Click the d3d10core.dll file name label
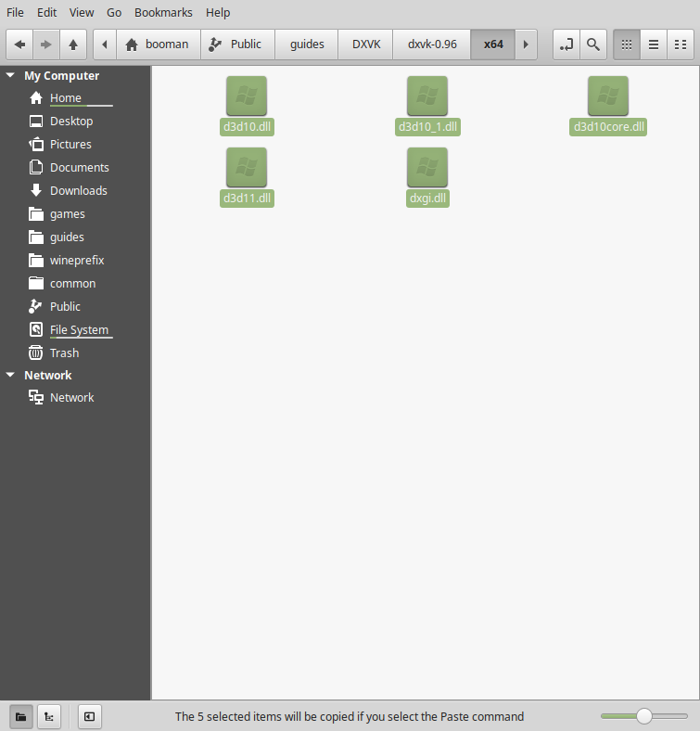Image resolution: width=700 pixels, height=731 pixels. [608, 127]
